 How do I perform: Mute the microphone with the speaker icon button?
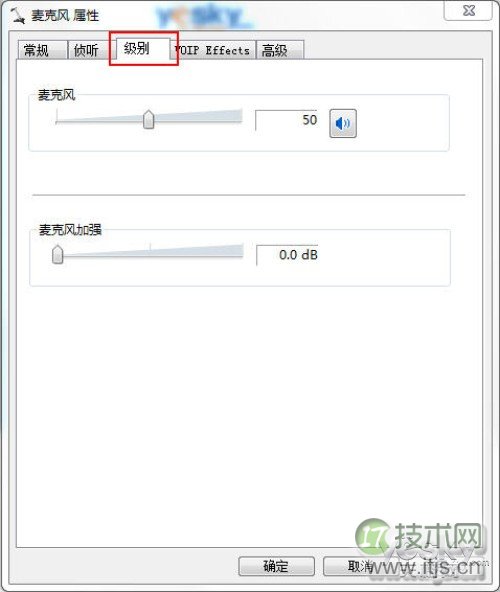tap(343, 123)
